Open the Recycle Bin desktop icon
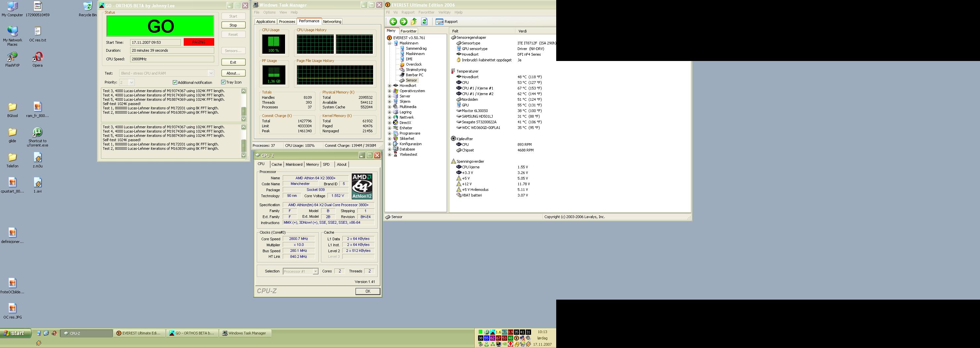Screen dimensions: 980x348 (x=88, y=9)
